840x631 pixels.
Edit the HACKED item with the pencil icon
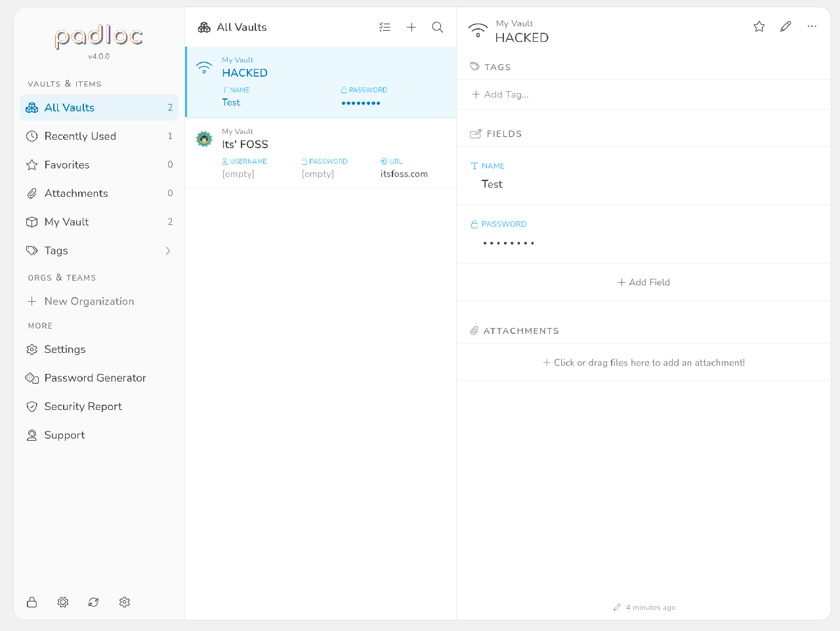click(786, 27)
